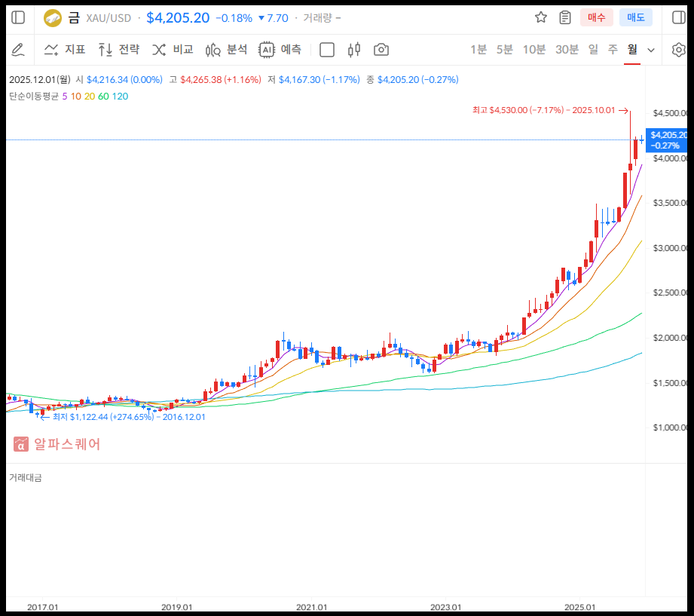Viewport: 694px width, 616px height.
Task: Switch to the 30분 timeframe
Action: click(567, 50)
